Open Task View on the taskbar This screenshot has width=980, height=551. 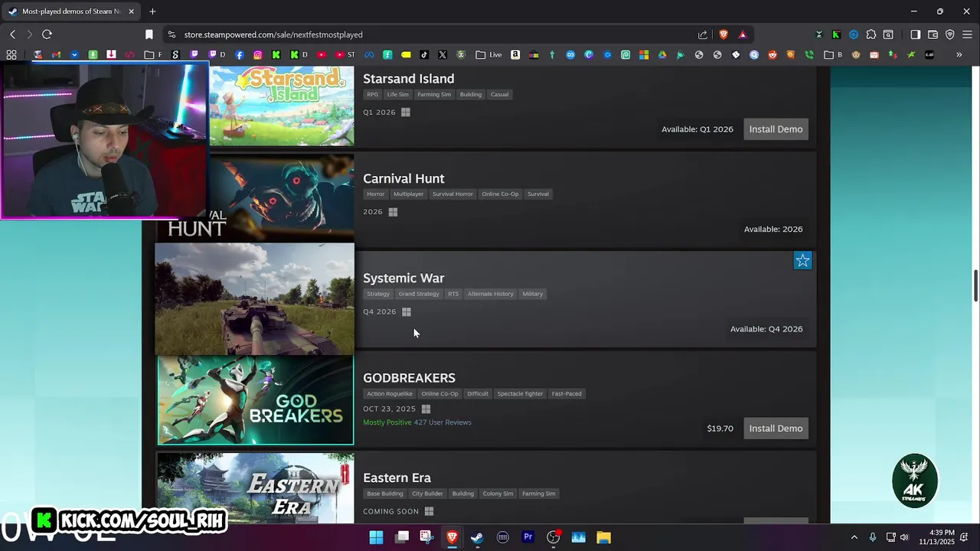pos(402,537)
